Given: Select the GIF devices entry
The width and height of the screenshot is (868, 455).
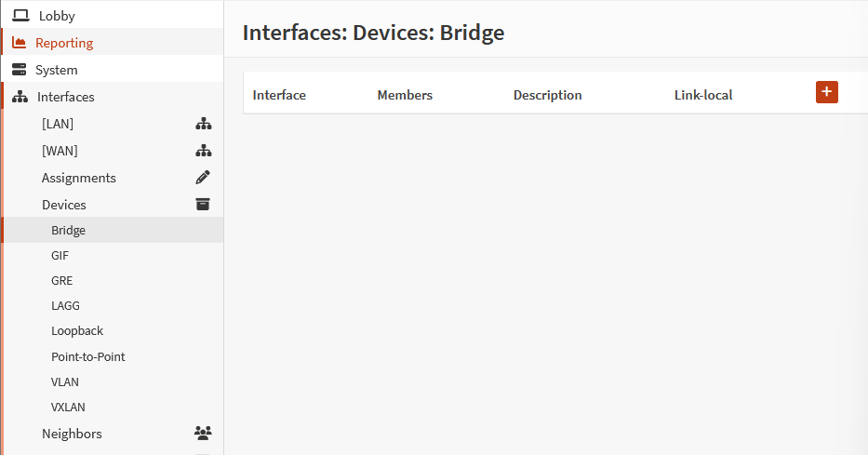Looking at the screenshot, I should pyautogui.click(x=60, y=255).
